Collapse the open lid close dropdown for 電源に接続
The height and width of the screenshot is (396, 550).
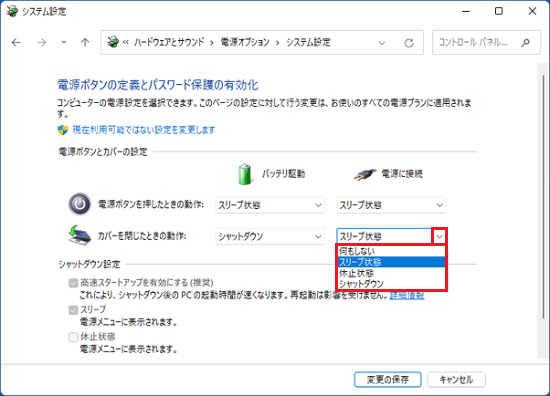[x=440, y=236]
